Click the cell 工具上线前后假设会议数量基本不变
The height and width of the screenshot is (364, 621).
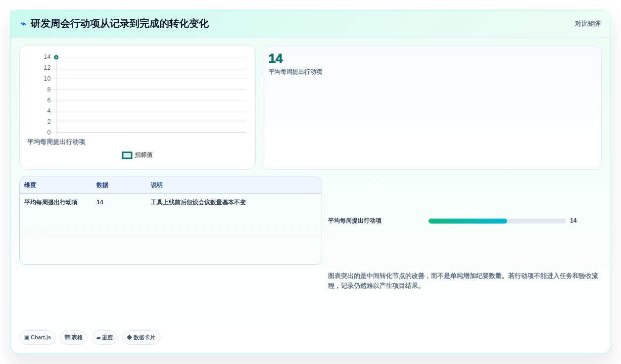[198, 202]
